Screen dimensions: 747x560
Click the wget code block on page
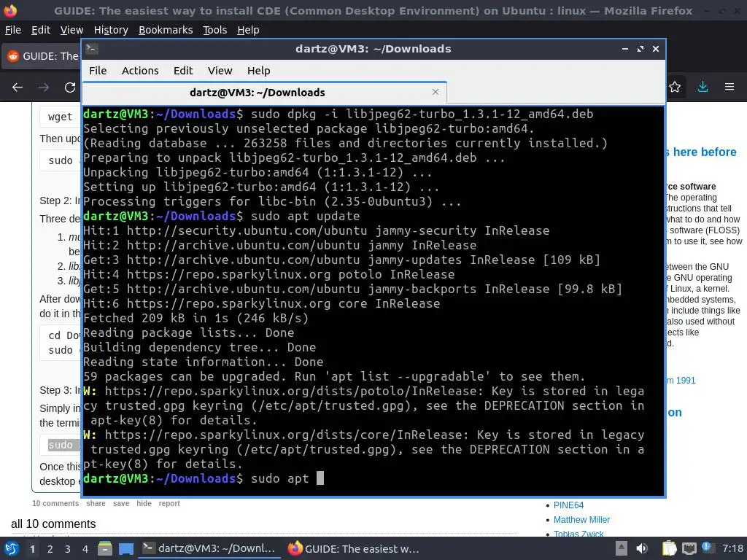[x=60, y=117]
